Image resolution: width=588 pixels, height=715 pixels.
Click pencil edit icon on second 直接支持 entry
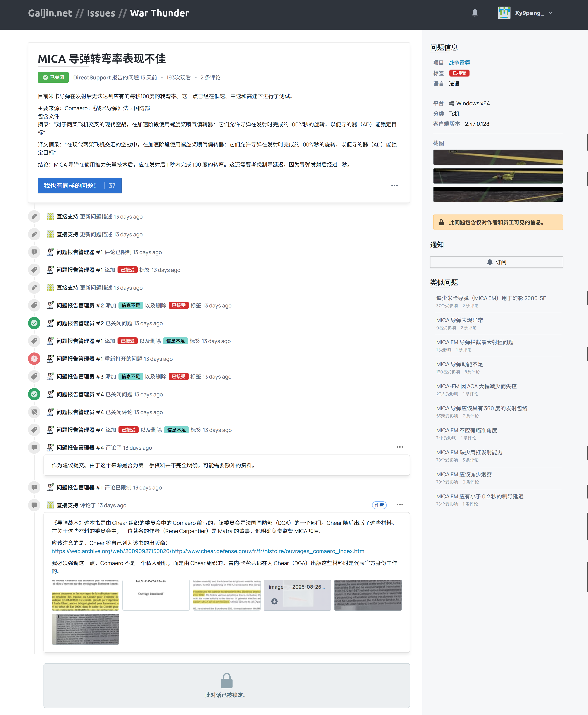[x=34, y=234]
